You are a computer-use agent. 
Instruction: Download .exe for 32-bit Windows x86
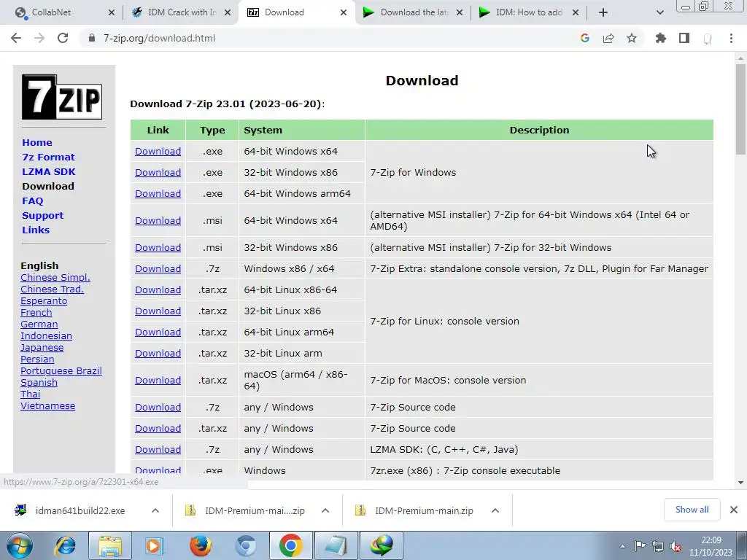point(158,172)
